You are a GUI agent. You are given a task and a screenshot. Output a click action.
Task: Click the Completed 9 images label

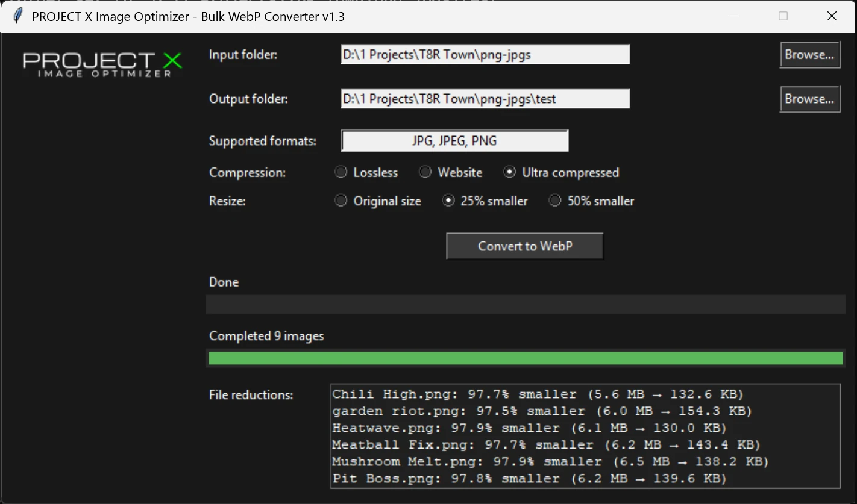coord(266,335)
